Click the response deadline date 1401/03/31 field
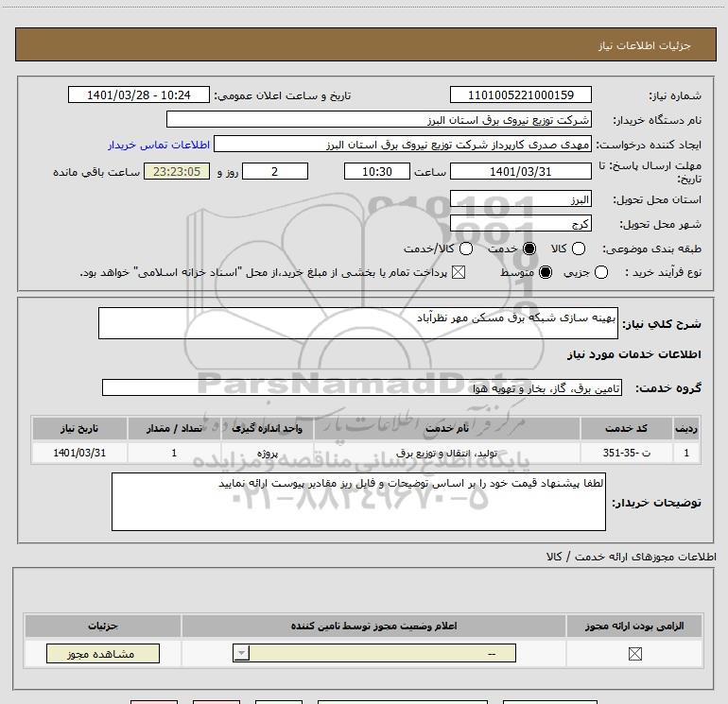The image size is (728, 704). [520, 171]
